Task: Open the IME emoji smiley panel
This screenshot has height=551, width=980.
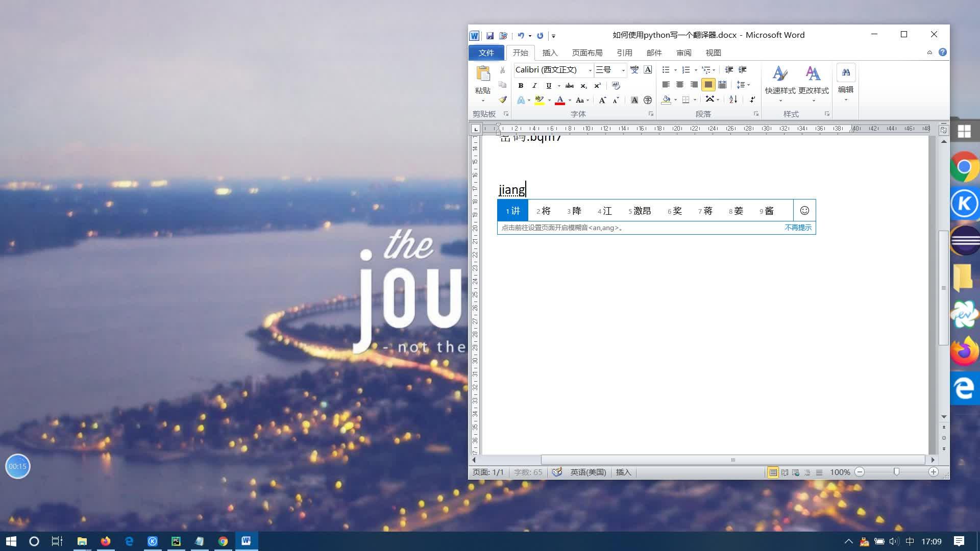Action: 804,210
